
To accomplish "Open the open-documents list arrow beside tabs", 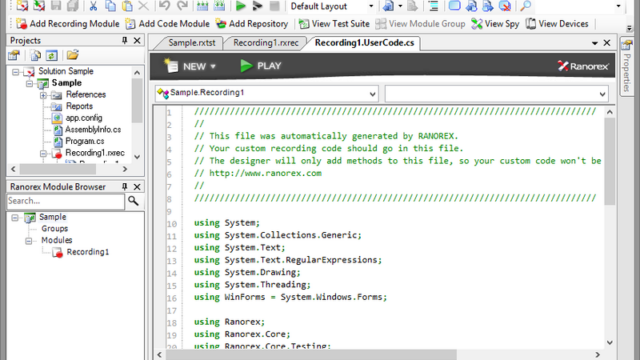I will point(595,43).
